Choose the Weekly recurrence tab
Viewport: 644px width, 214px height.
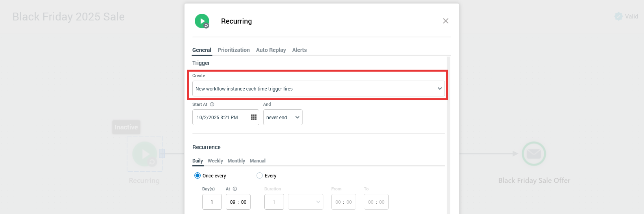pos(215,160)
